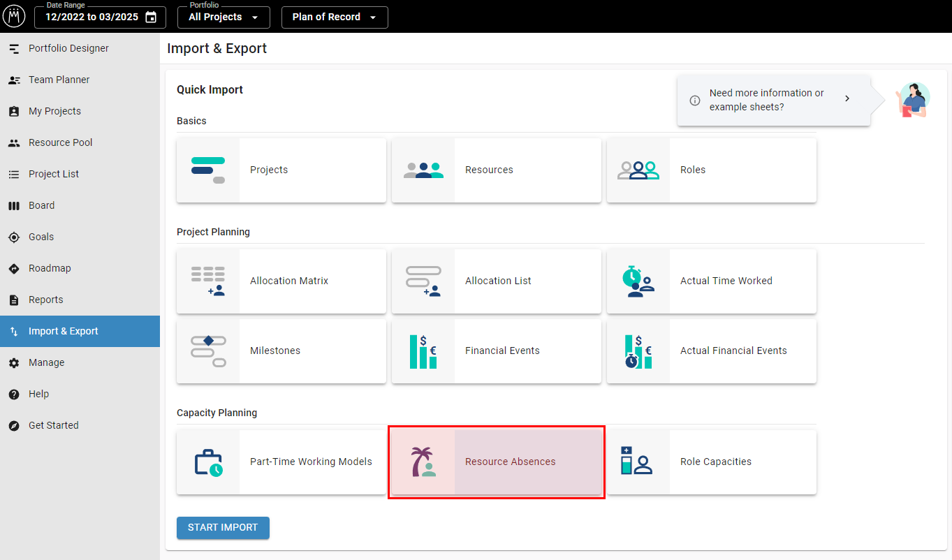
Task: Select the Allocation Matrix grid icon
Action: click(208, 281)
